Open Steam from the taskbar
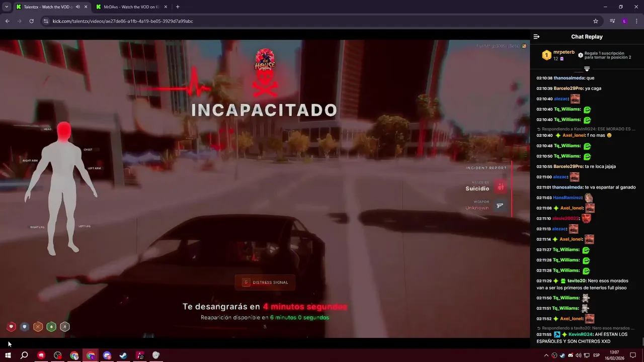The width and height of the screenshot is (644, 362). tap(123, 355)
